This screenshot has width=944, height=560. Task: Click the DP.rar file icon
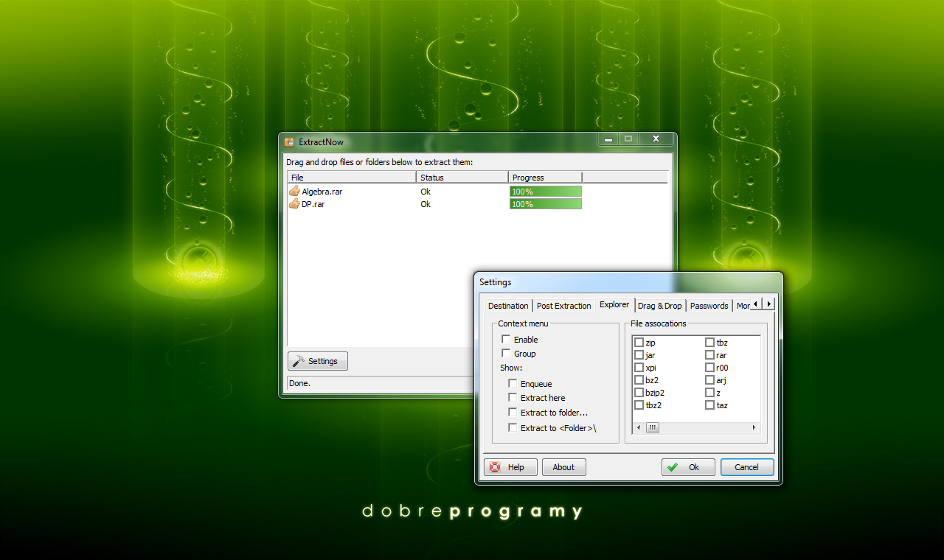click(x=294, y=204)
